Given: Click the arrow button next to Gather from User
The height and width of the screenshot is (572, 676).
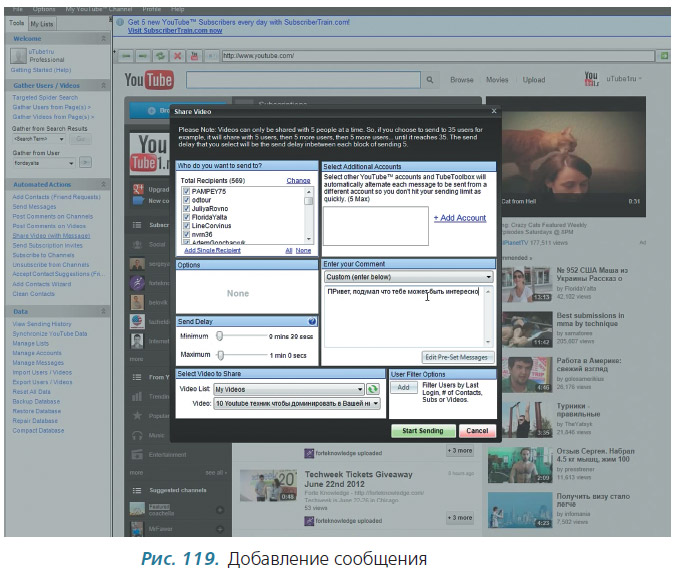Looking at the screenshot, I should 85,163.
